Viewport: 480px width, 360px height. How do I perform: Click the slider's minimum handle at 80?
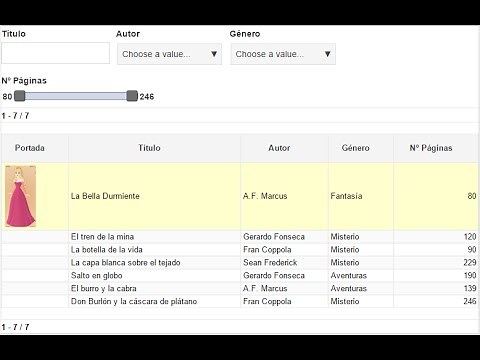[20, 96]
